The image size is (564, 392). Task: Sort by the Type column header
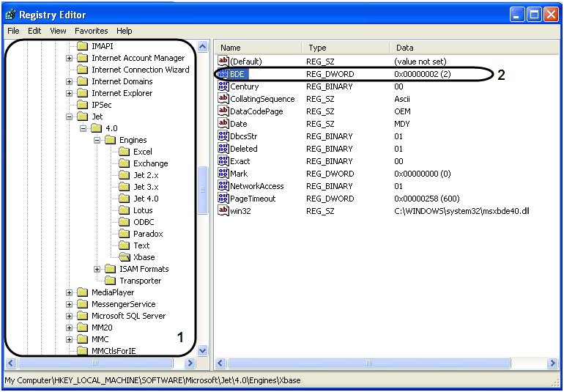(x=344, y=48)
